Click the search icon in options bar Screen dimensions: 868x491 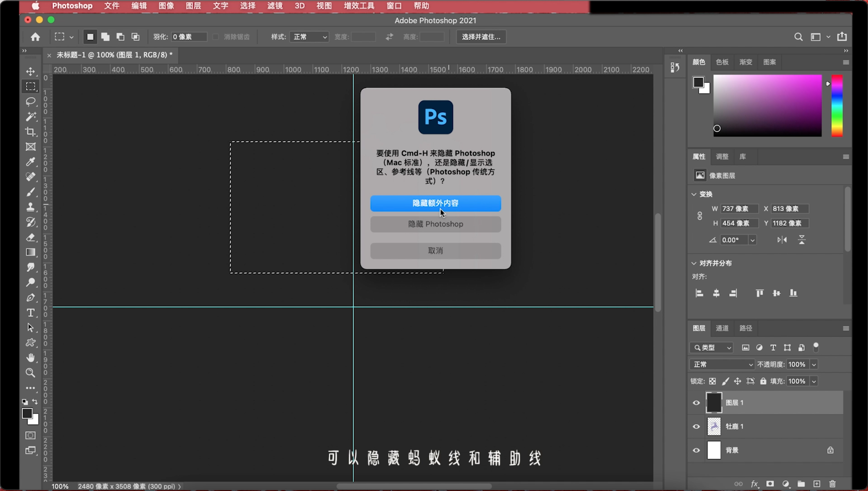(x=798, y=37)
